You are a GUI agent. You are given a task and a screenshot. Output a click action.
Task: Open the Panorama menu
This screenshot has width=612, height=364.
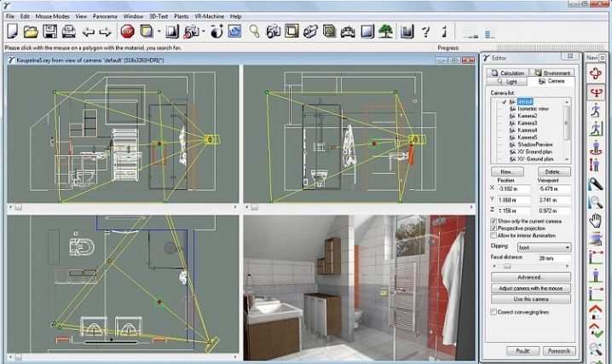(105, 15)
